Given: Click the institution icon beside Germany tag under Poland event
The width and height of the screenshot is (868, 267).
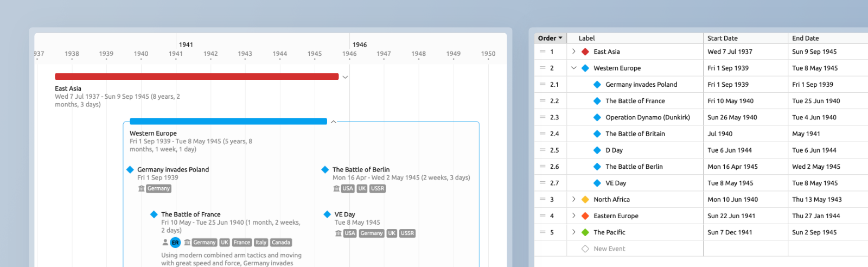Looking at the screenshot, I should click(142, 188).
